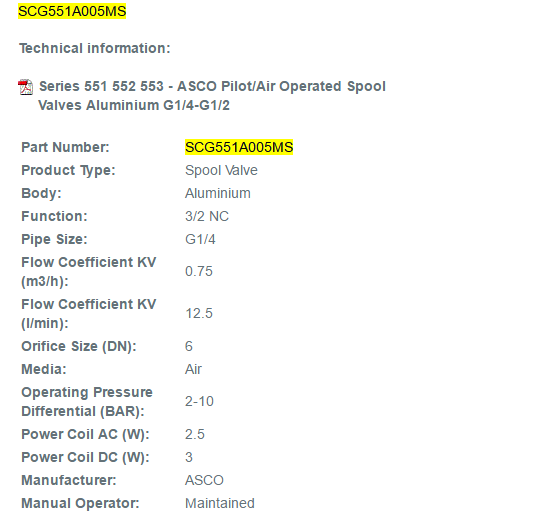Click the 3/2 NC function value
The height and width of the screenshot is (524, 543).
coord(207,216)
